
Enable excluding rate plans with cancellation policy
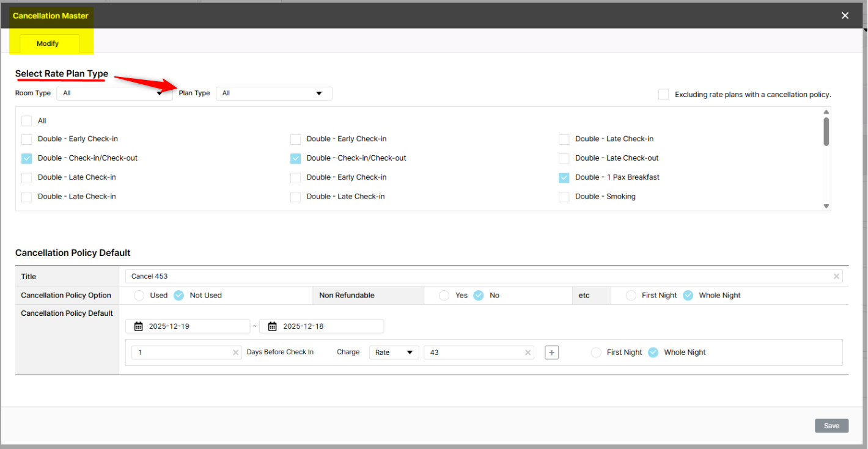tap(663, 94)
